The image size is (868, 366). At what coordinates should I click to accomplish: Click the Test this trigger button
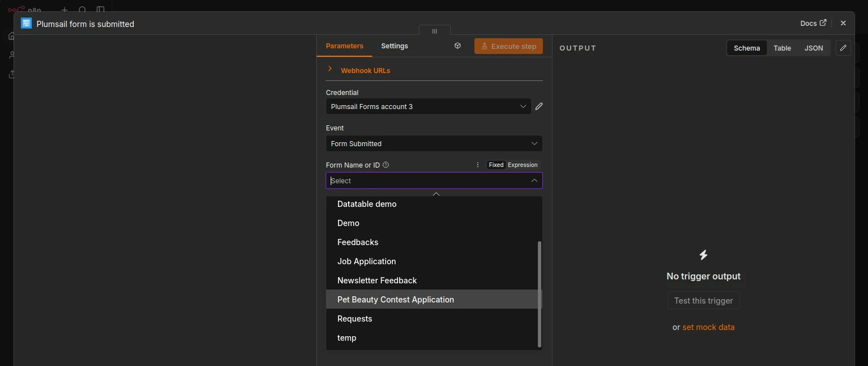click(x=703, y=300)
